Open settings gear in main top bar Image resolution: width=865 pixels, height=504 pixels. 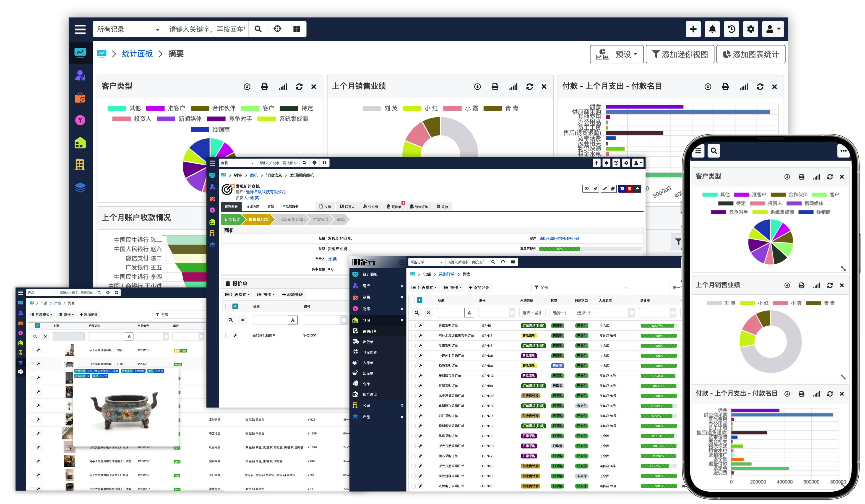(x=751, y=29)
